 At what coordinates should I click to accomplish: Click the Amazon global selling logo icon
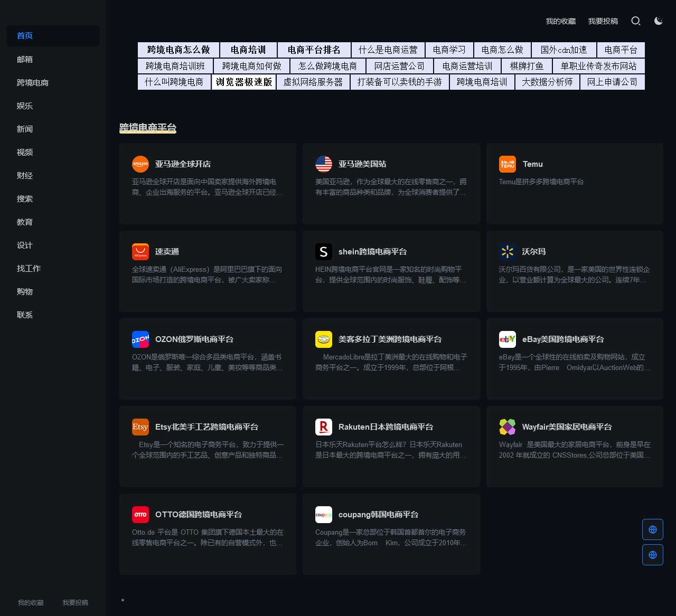pyautogui.click(x=140, y=164)
